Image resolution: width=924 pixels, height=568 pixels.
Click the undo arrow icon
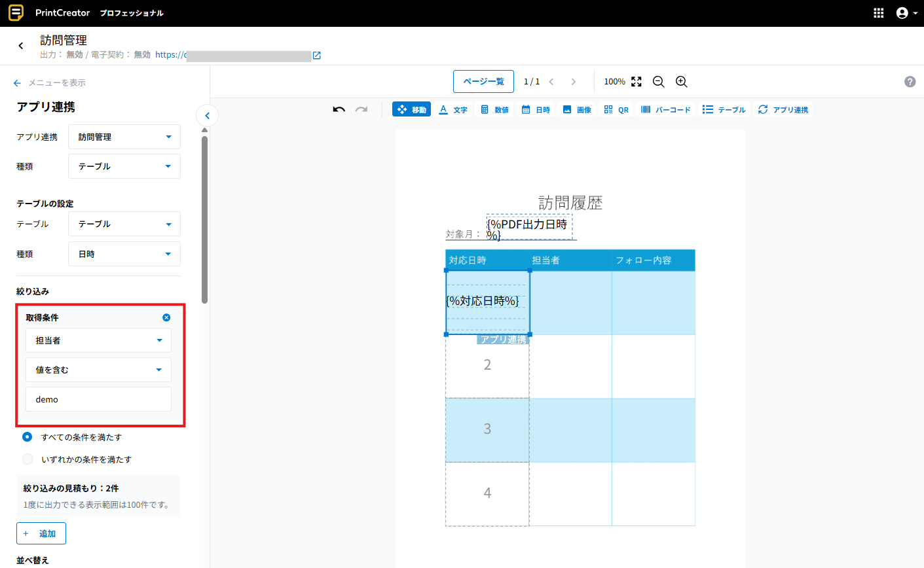[339, 109]
